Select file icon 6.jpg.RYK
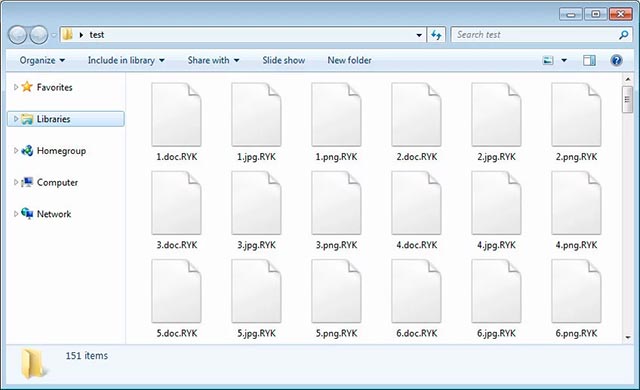 (x=496, y=291)
